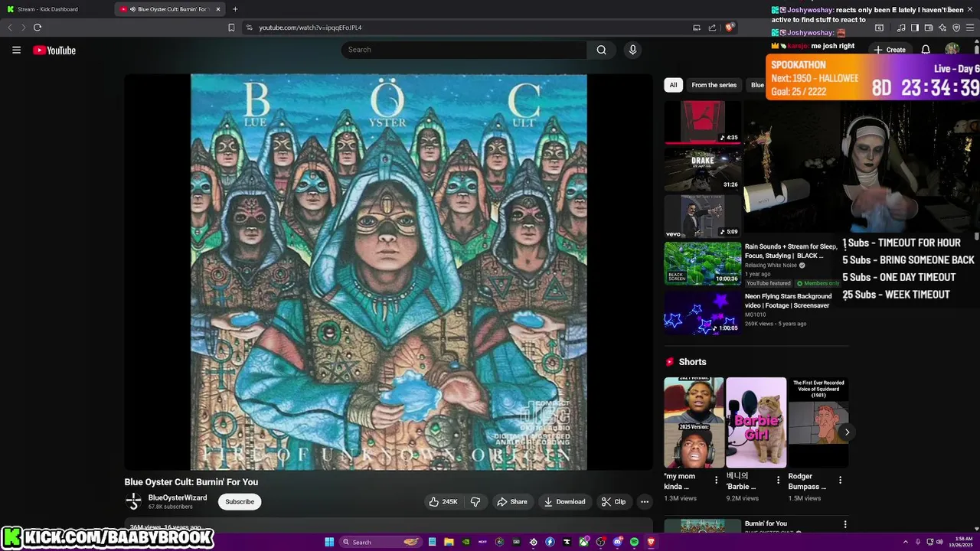
Task: Open Rain Sounds video thumbnail
Action: [x=702, y=263]
